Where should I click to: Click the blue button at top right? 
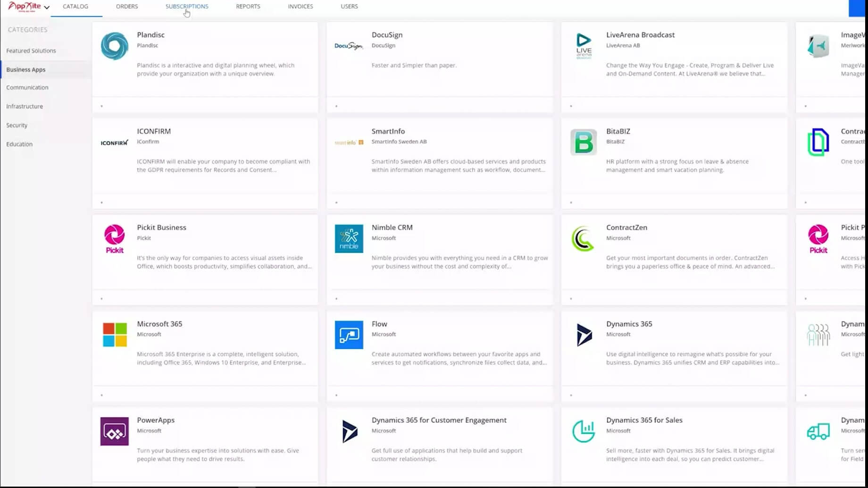coord(858,8)
